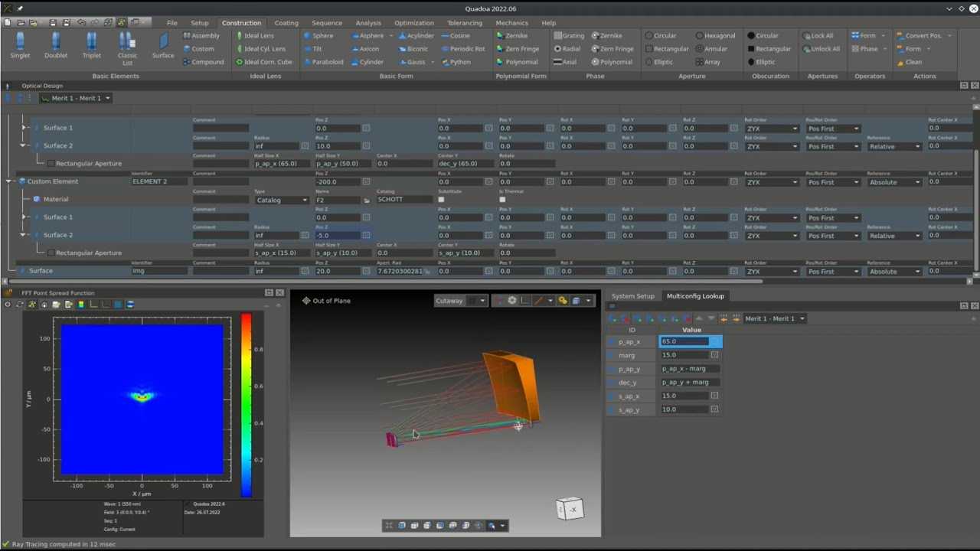Add an Elliptic obscuration
The height and width of the screenshot is (551, 980).
[x=761, y=62]
